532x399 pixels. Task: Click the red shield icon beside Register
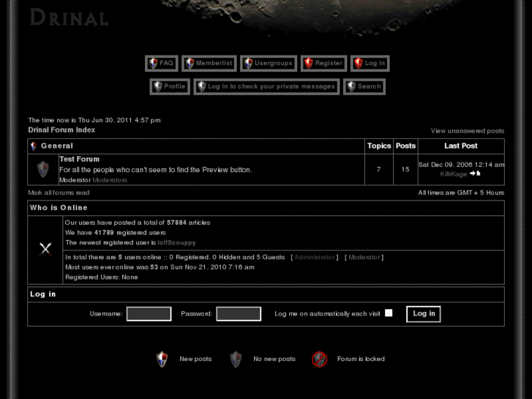click(309, 63)
